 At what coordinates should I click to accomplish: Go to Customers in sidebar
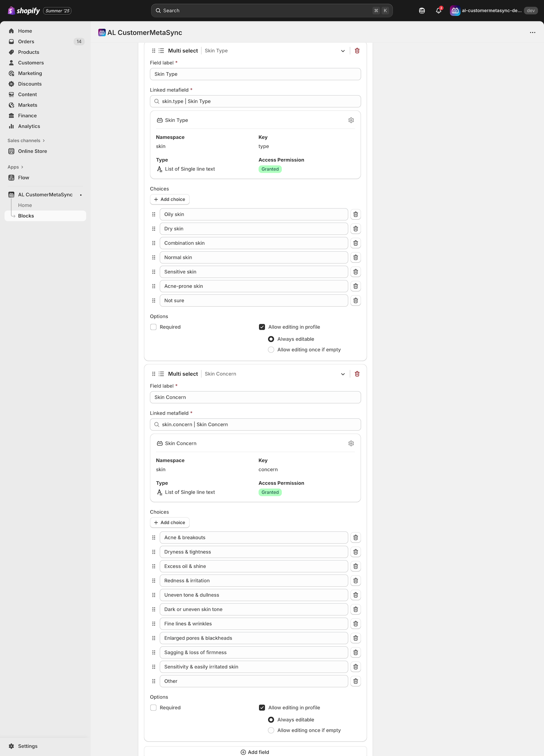(x=31, y=63)
